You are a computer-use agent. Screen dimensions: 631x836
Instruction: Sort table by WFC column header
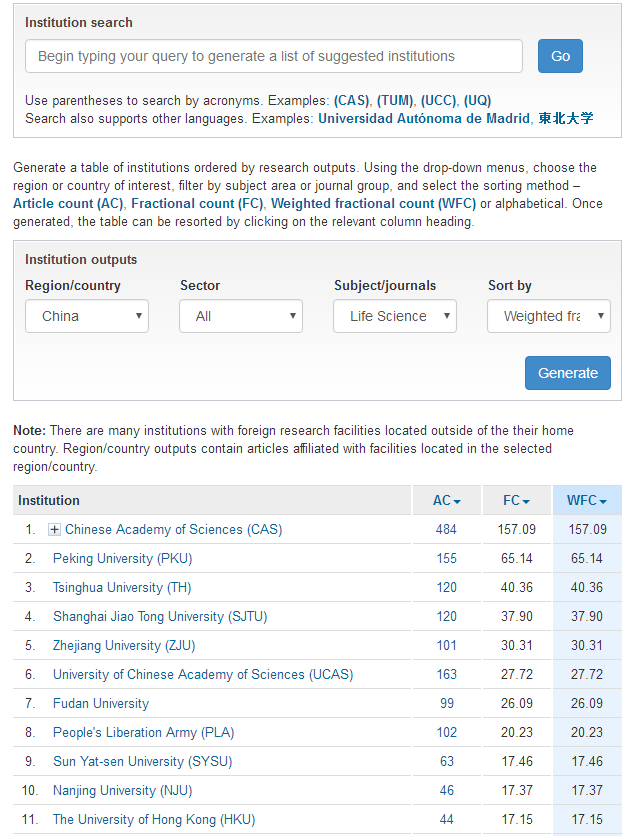coord(587,501)
